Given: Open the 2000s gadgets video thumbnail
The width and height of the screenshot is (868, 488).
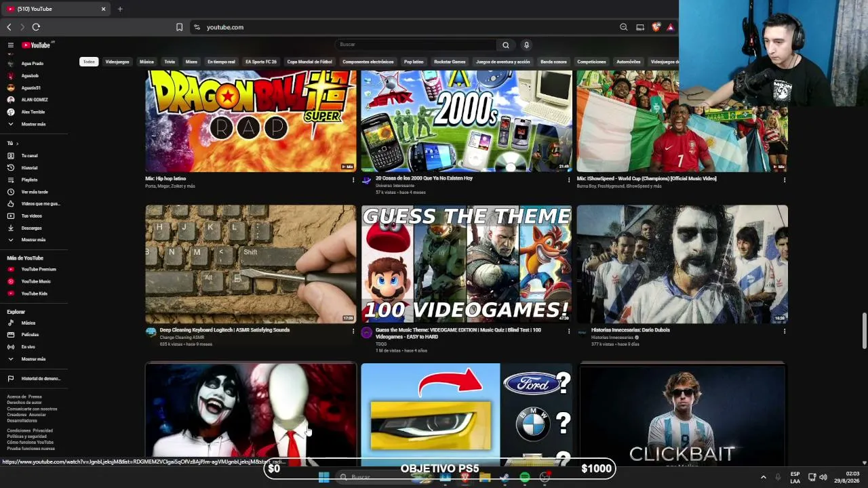Looking at the screenshot, I should tap(467, 121).
